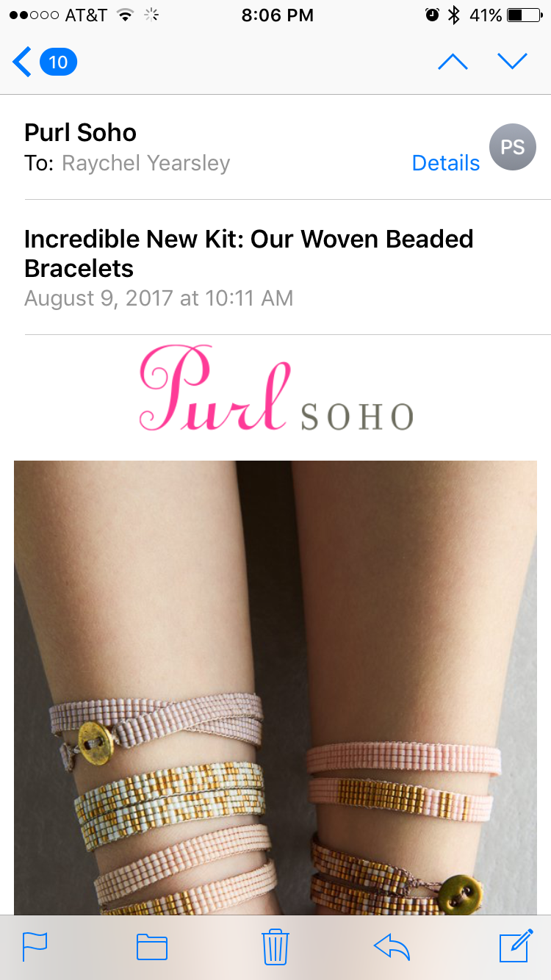Delete the email with the trash icon
551x980 pixels.
click(x=275, y=946)
